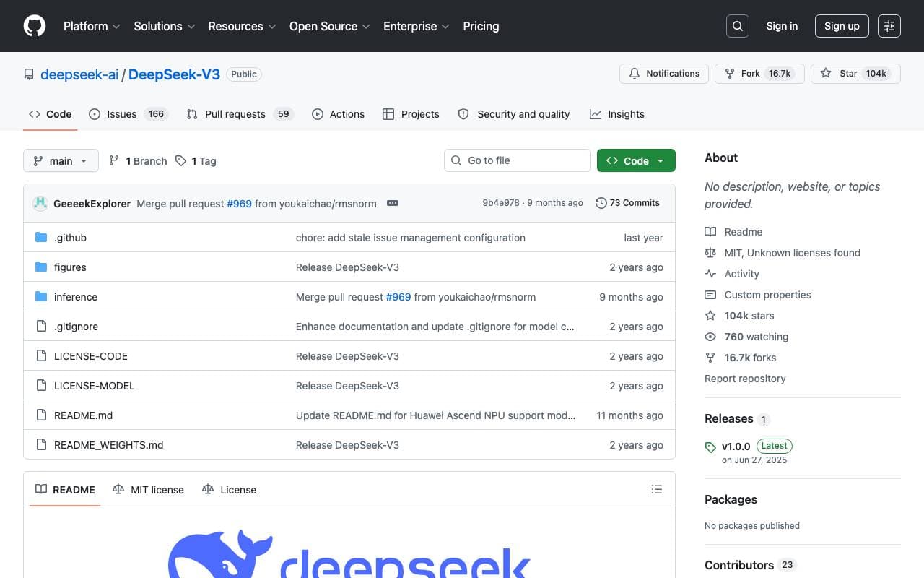The height and width of the screenshot is (578, 924).
Task: Open appearance settings icon in header
Action: coord(889,26)
